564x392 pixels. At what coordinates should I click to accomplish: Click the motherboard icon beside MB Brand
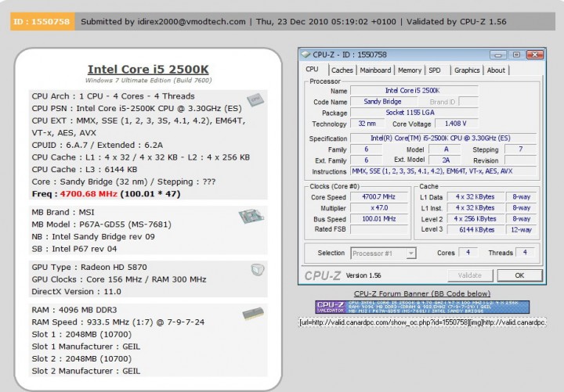coord(251,216)
